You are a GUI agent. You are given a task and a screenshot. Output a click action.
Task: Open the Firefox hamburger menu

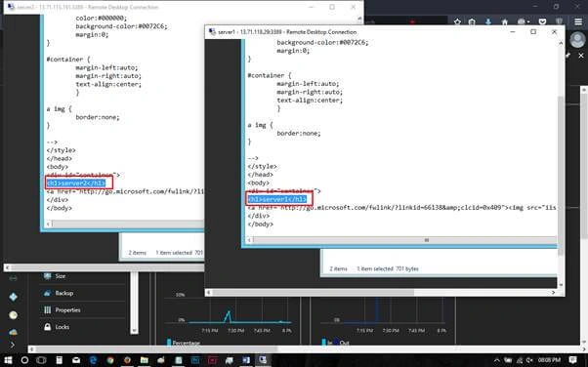click(x=578, y=21)
